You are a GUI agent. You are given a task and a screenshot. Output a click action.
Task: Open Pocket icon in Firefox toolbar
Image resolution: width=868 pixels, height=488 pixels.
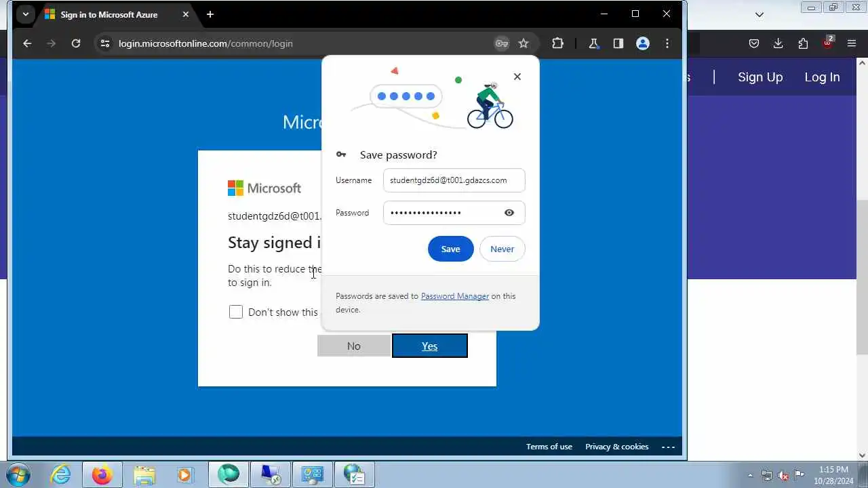754,43
